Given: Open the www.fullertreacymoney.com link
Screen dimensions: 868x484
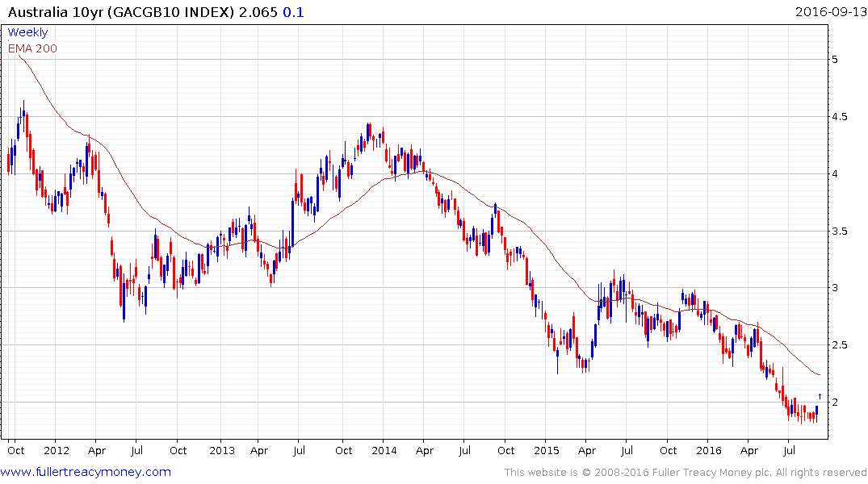Looking at the screenshot, I should coord(86,472).
